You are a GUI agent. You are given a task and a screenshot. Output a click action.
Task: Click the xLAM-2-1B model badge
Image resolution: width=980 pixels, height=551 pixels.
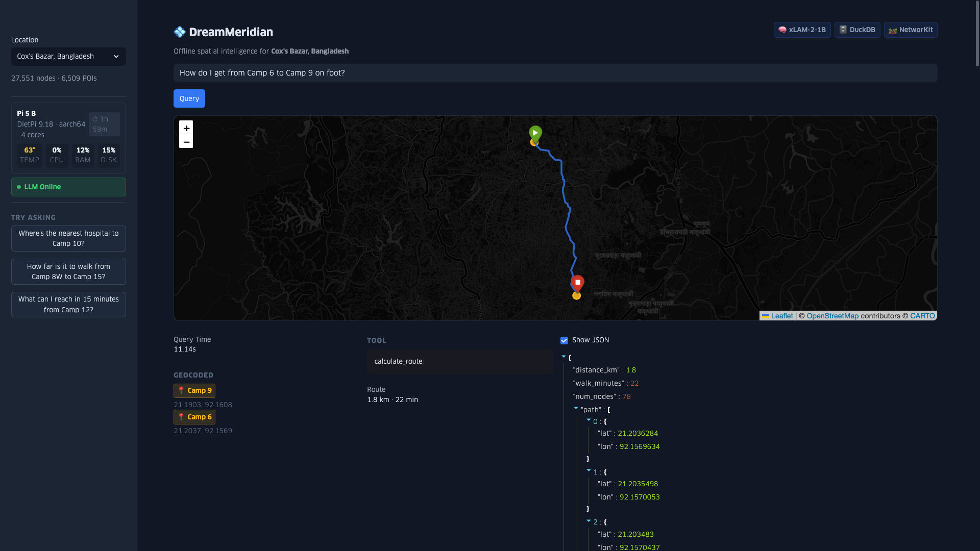(802, 30)
